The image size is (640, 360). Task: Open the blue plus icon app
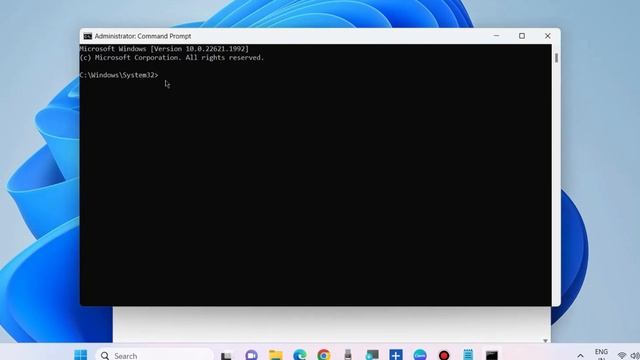coord(396,355)
